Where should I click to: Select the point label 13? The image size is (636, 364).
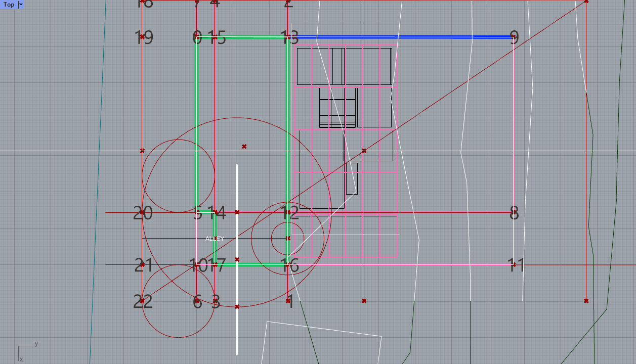click(x=290, y=37)
